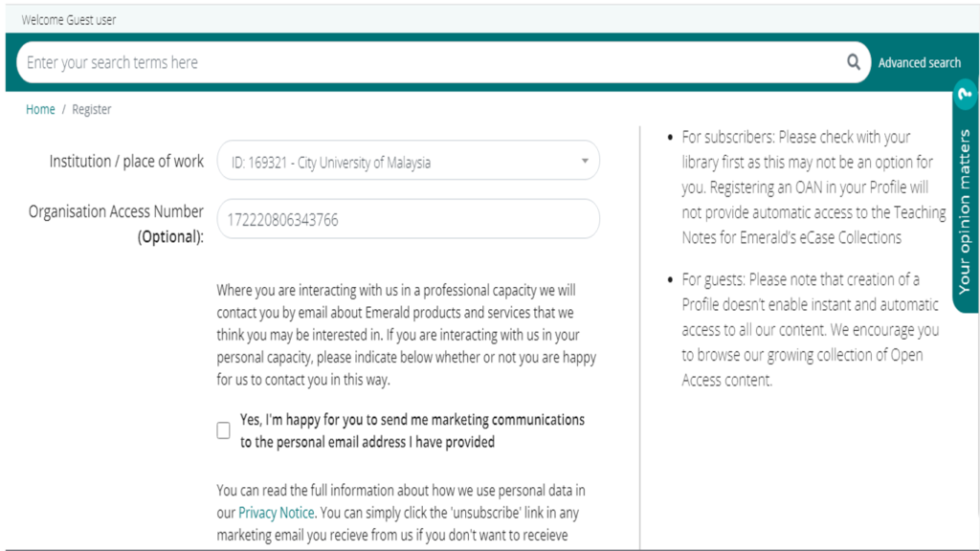Click the 'Welcome Guest user' text
Image resolution: width=980 pixels, height=551 pixels.
click(69, 20)
